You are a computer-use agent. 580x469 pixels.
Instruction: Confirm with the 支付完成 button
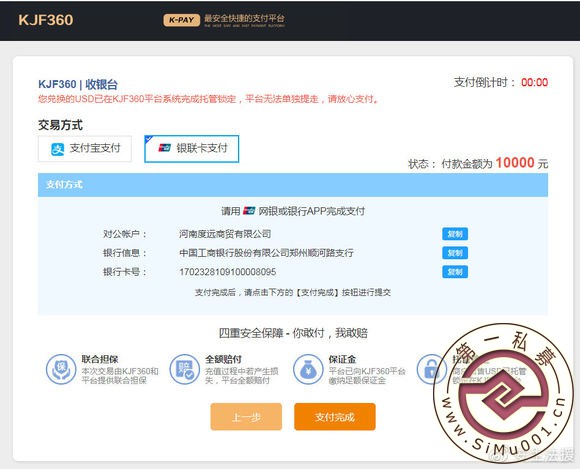[x=335, y=417]
